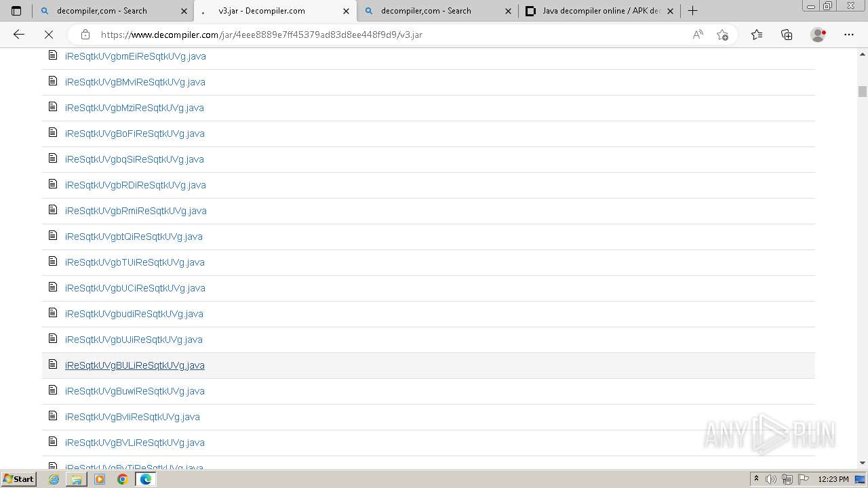Open iReSqtkUVgBvliReSqtkUVg.java file link
The height and width of the screenshot is (488, 868).
pos(132,417)
